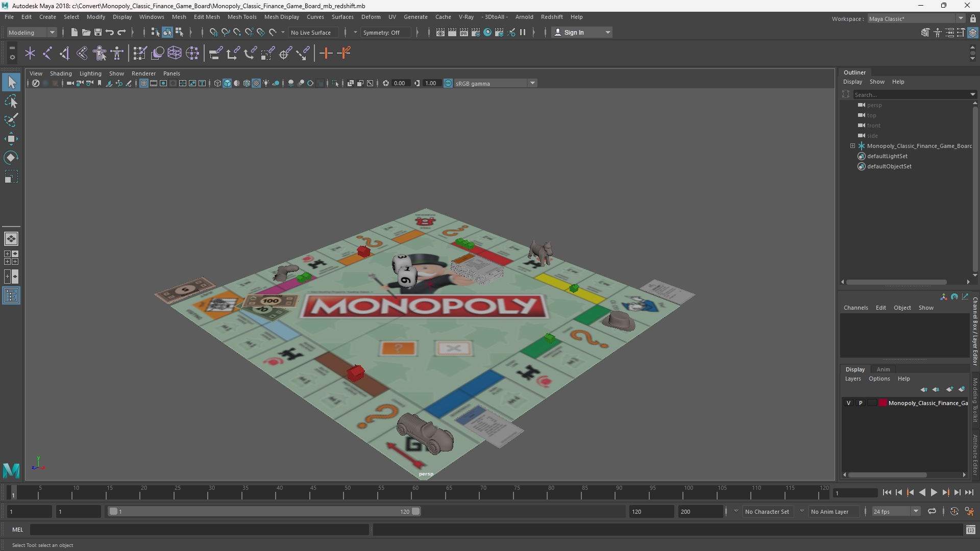Go to start of playback range

coord(887,492)
